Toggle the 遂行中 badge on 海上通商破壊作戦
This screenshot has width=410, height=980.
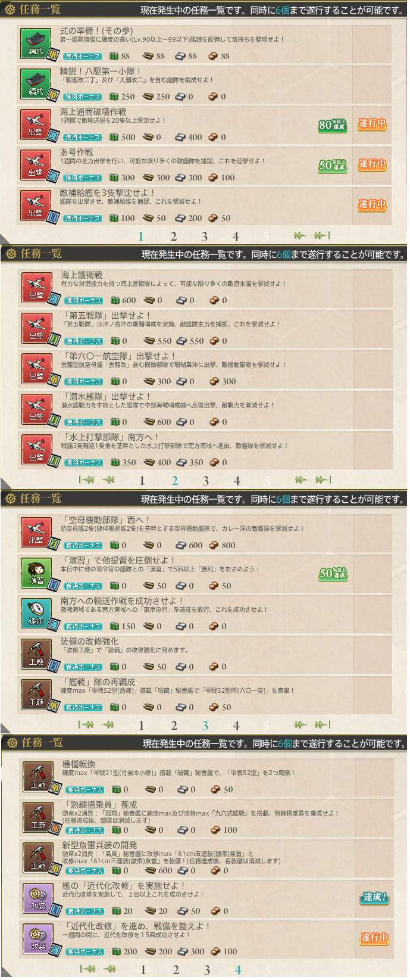[372, 124]
